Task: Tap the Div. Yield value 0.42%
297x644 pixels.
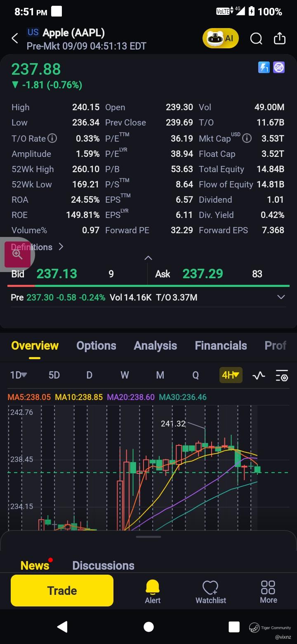Action: pos(272,215)
